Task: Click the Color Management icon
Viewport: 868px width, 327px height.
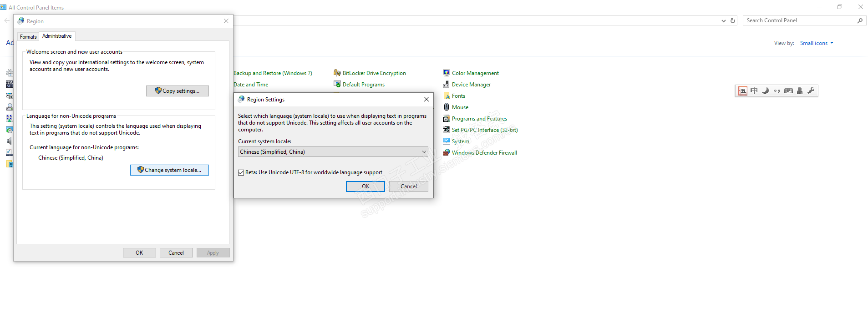Action: click(x=447, y=73)
